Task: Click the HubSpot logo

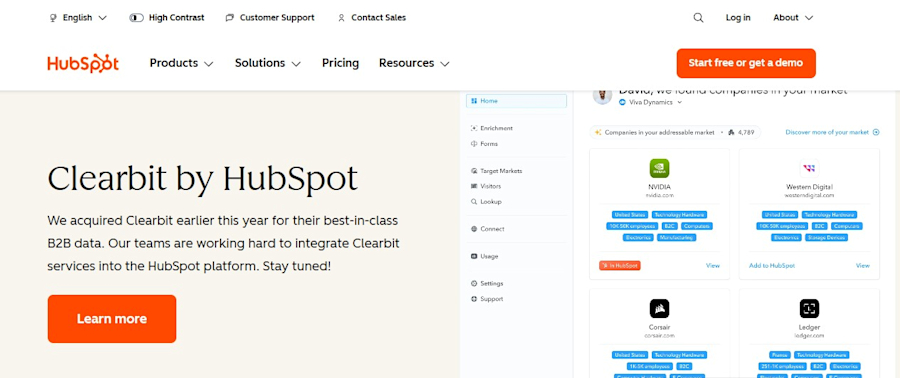Action: (x=83, y=63)
